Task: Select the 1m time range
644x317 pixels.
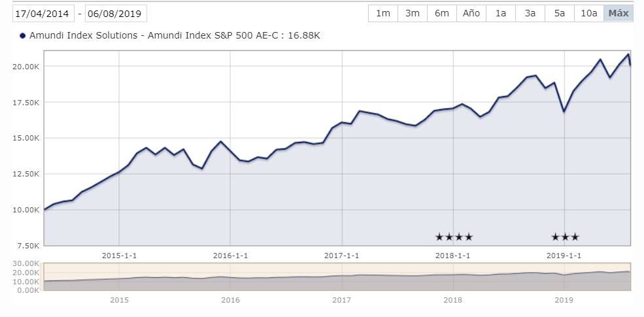Action: pos(383,13)
